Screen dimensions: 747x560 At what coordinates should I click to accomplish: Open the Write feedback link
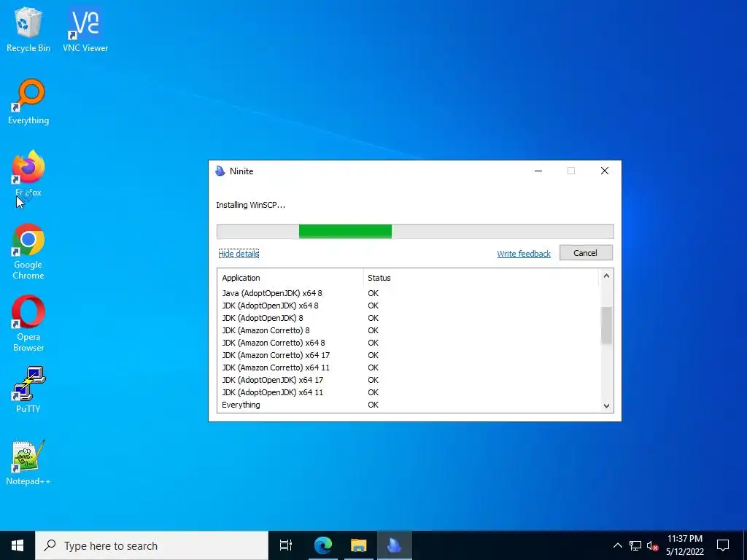click(524, 253)
